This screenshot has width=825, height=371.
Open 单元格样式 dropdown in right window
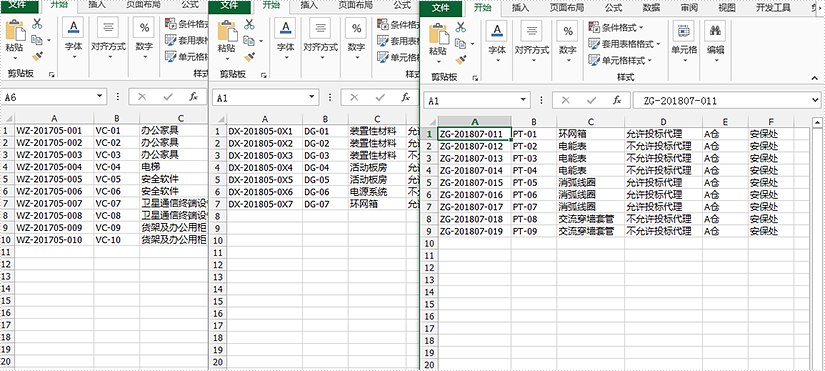coord(620,60)
